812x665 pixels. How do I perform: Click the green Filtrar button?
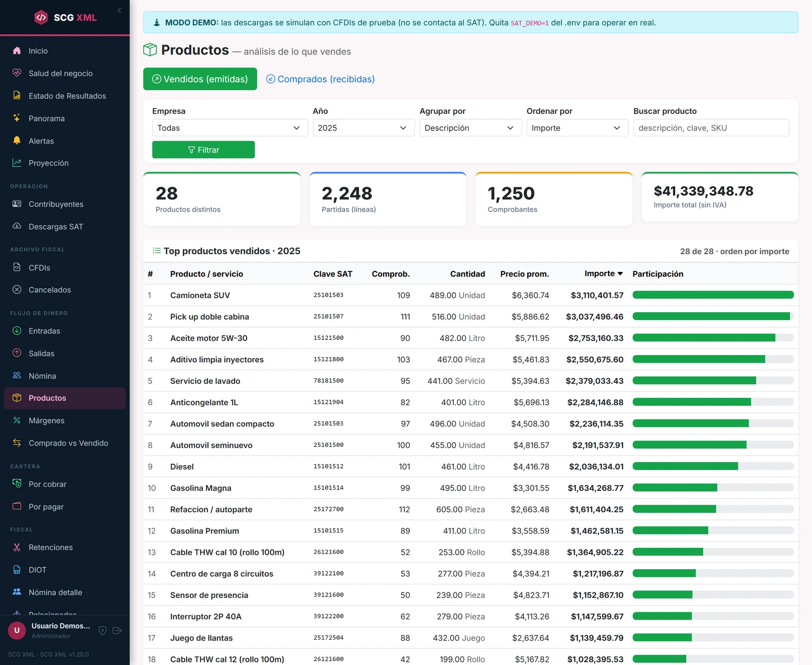[204, 150]
